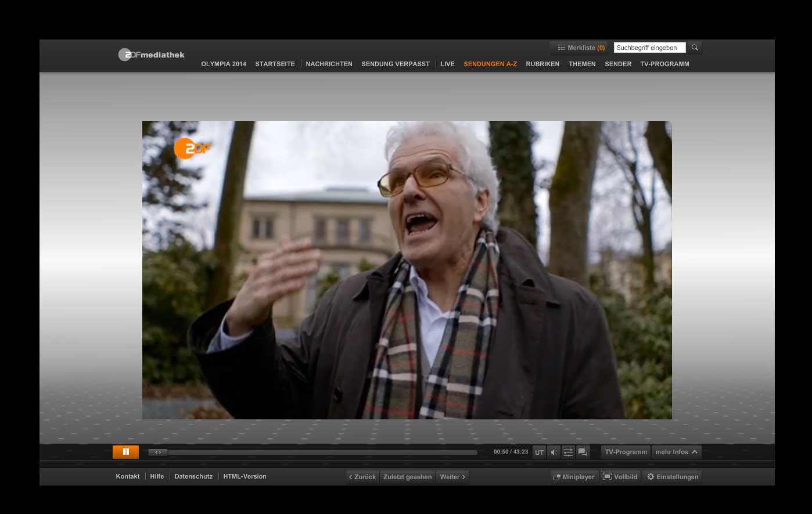Toggle UT subtitles on the player
The height and width of the screenshot is (514, 812).
pos(539,452)
